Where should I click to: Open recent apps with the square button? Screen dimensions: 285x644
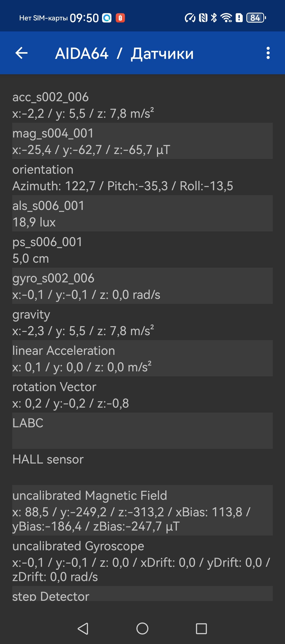201,629
